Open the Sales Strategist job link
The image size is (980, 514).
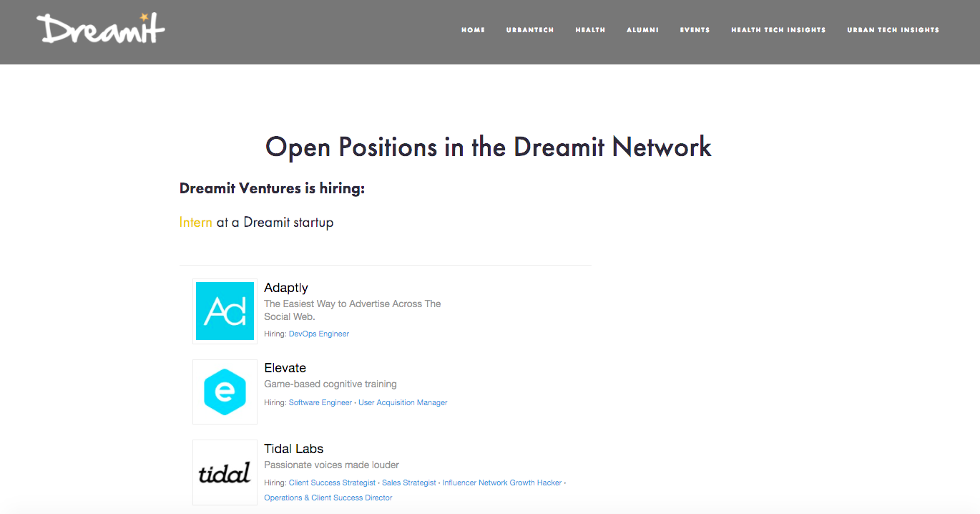pyautogui.click(x=409, y=483)
